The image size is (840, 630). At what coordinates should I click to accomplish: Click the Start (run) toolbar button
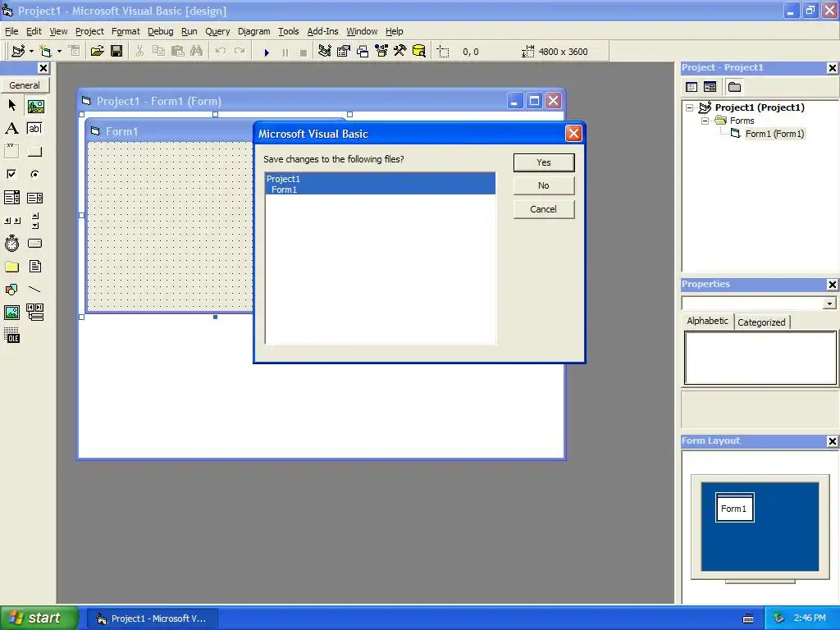[267, 52]
